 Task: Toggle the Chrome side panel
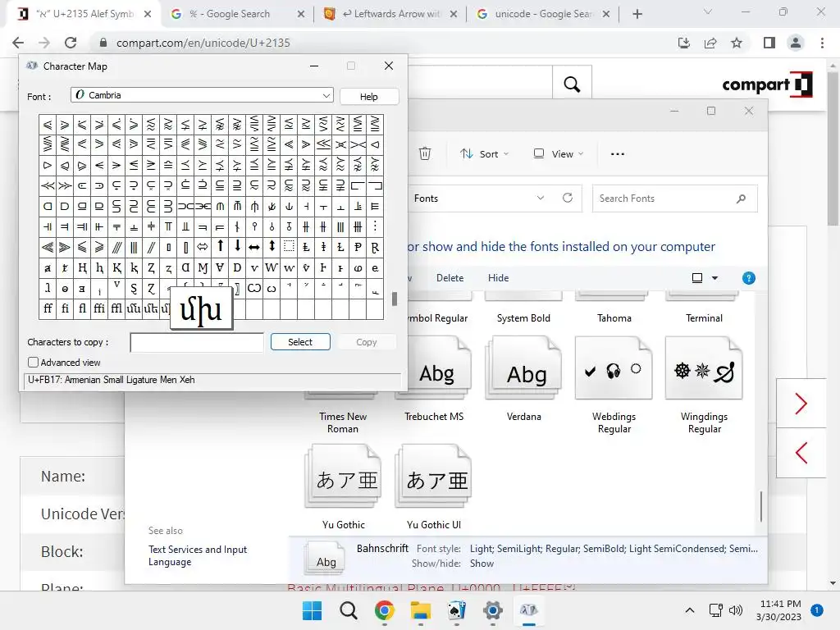point(769,43)
